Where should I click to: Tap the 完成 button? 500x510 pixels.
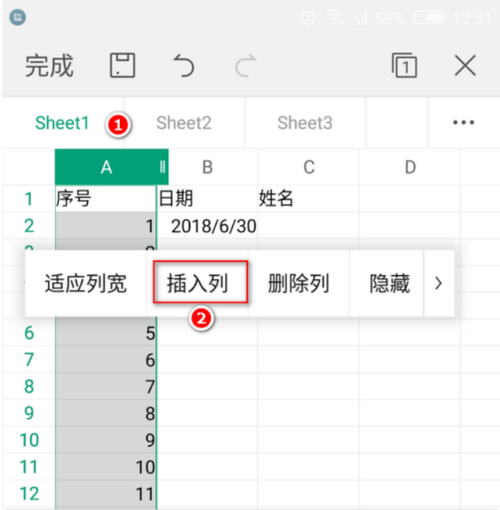pyautogui.click(x=49, y=66)
